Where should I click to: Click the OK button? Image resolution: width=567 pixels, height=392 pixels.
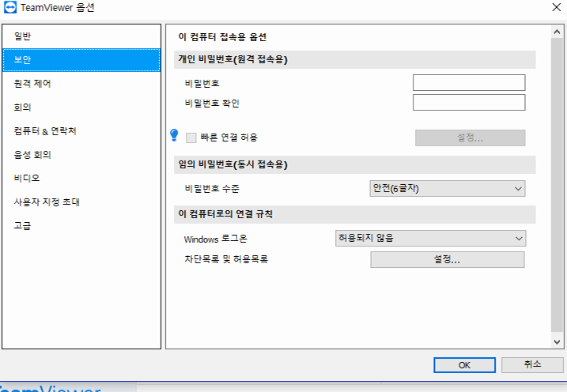pos(465,365)
